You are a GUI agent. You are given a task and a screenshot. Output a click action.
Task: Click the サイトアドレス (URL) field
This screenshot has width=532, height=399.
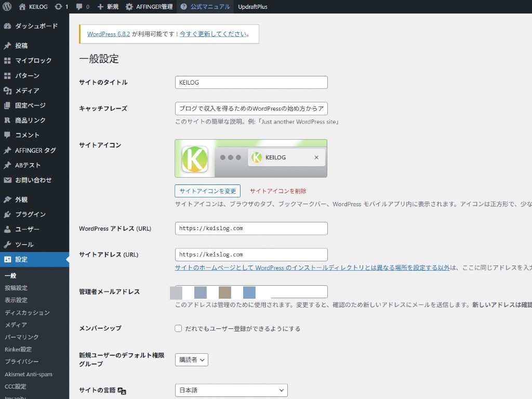251,255
